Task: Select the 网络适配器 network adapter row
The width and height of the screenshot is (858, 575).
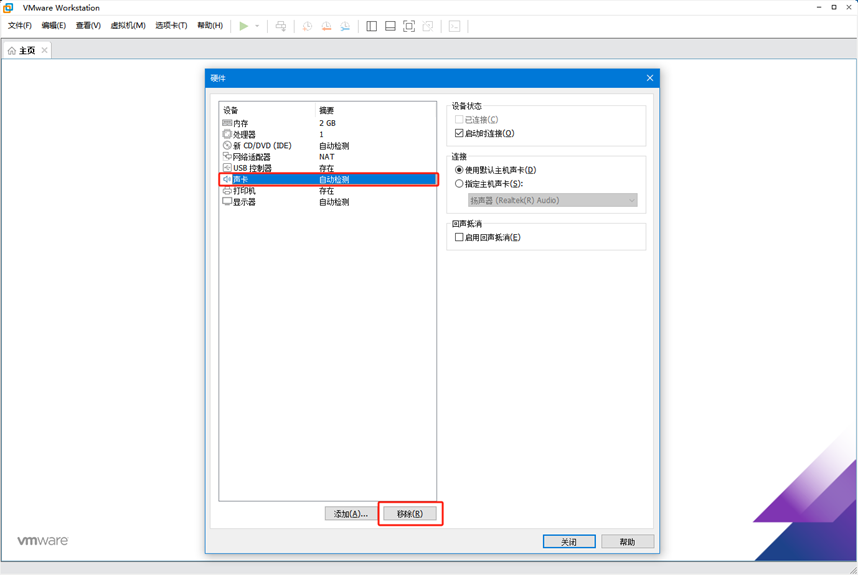Action: [x=328, y=157]
